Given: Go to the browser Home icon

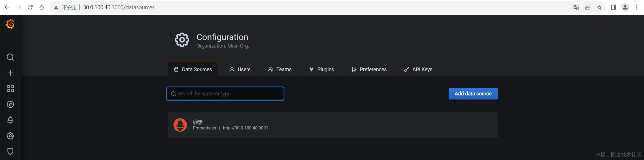Looking at the screenshot, I should coord(41,7).
